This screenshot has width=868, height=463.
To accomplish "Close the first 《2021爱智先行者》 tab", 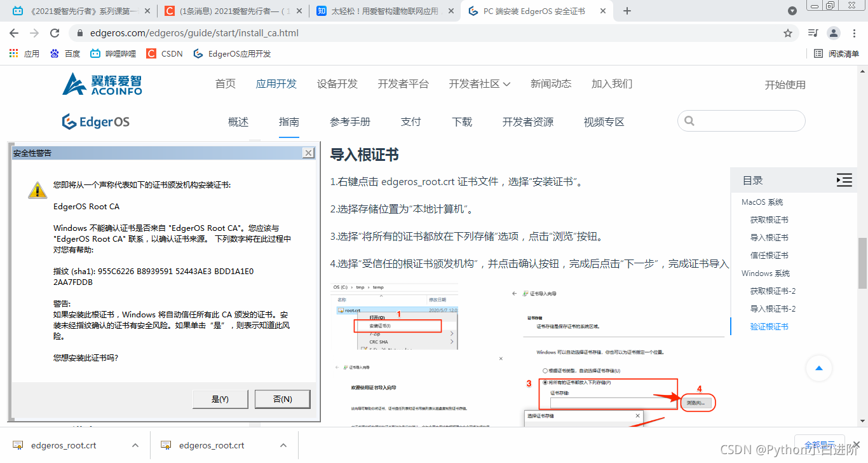I will (146, 11).
